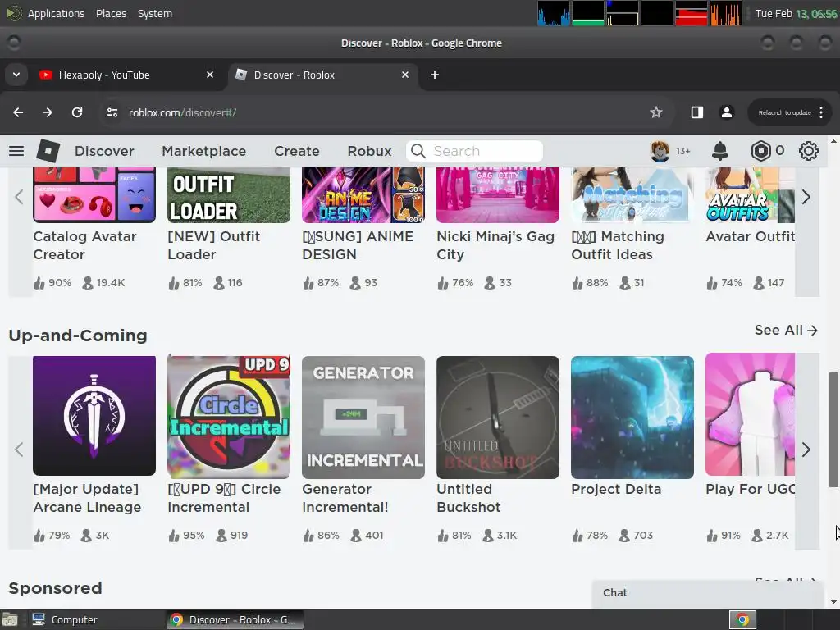The height and width of the screenshot is (630, 840).
Task: Open the Places menu
Action: [x=111, y=13]
